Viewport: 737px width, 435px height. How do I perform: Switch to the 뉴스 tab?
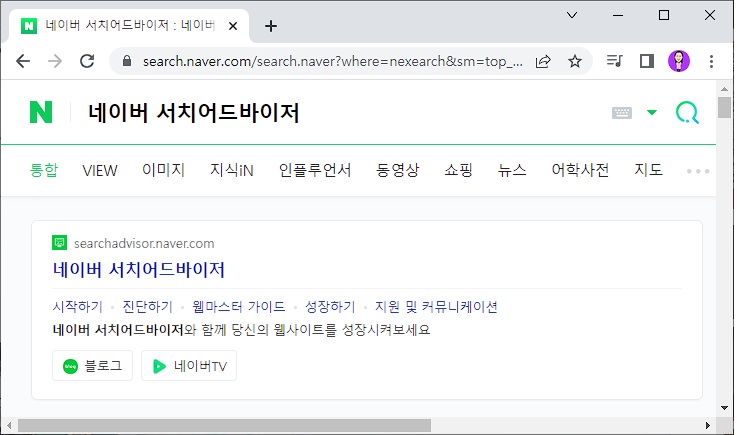512,170
